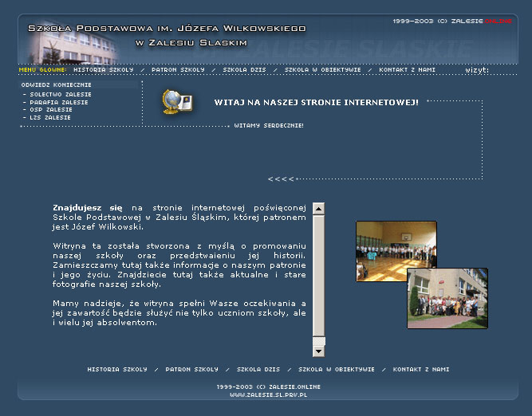The height and width of the screenshot is (416, 532).
Task: Open Patron Szkoly in the top menu
Action: [178, 70]
